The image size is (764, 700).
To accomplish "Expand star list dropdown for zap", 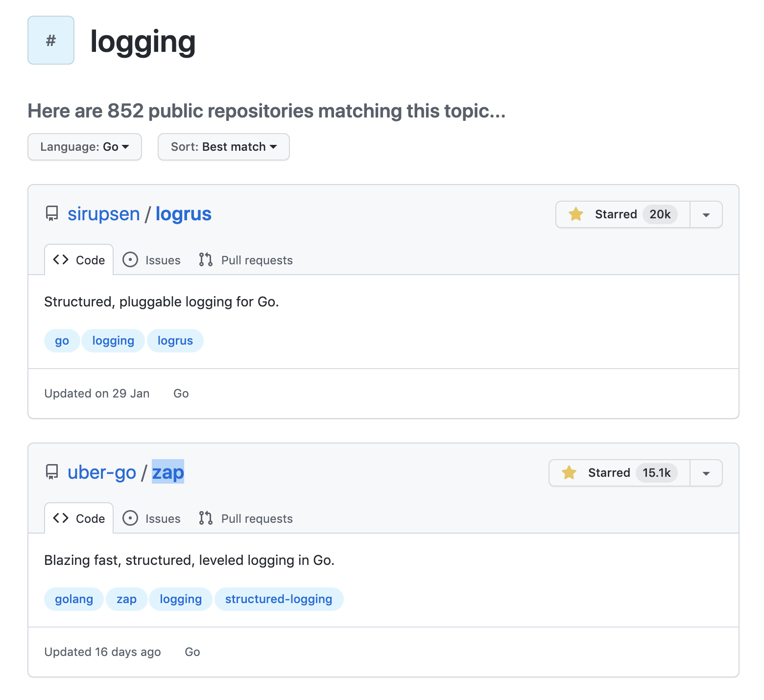I will (x=706, y=473).
